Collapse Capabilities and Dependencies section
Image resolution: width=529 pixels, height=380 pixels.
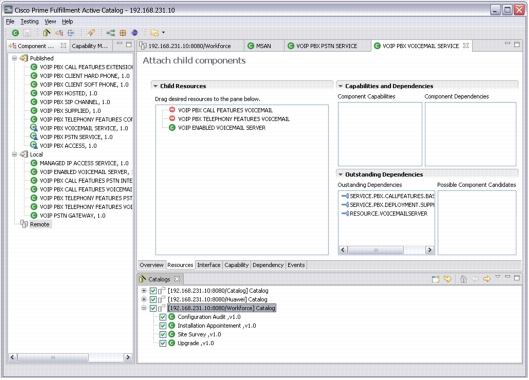(340, 86)
